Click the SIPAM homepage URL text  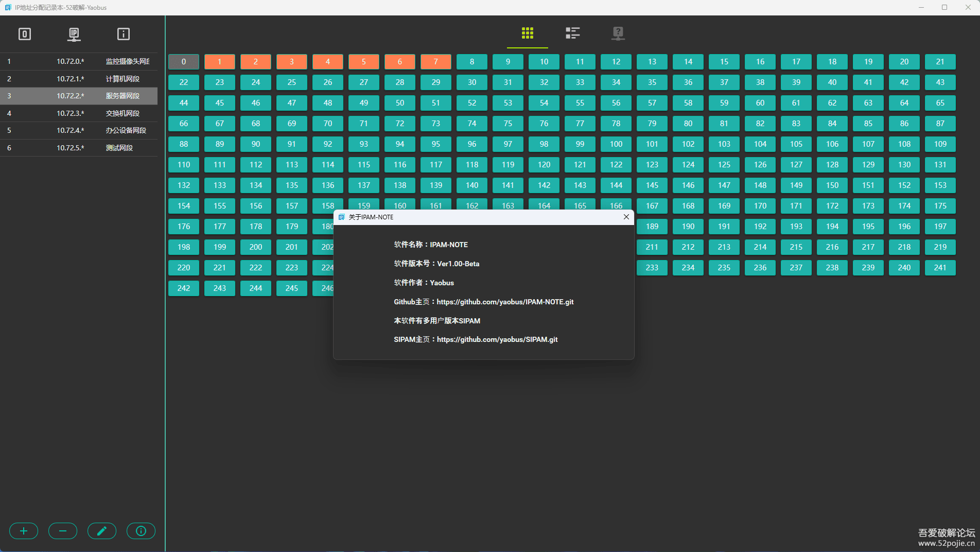(497, 339)
